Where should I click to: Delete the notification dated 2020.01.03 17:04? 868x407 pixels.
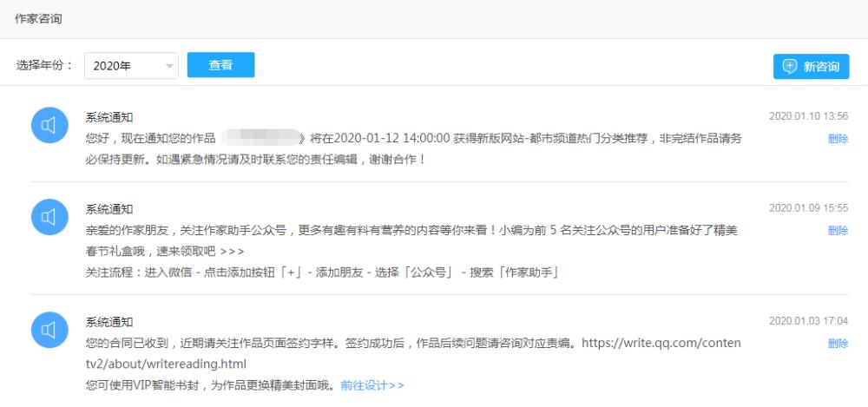(x=838, y=344)
